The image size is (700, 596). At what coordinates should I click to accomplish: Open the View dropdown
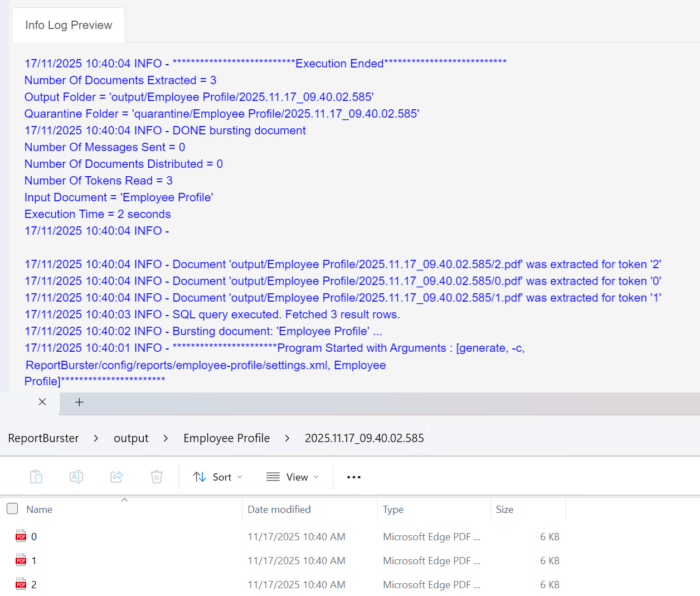coord(292,477)
